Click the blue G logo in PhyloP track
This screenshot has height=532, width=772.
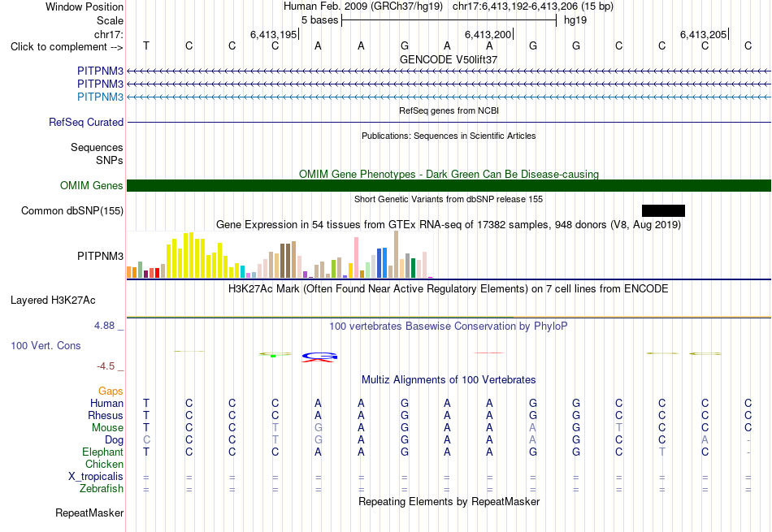319,355
